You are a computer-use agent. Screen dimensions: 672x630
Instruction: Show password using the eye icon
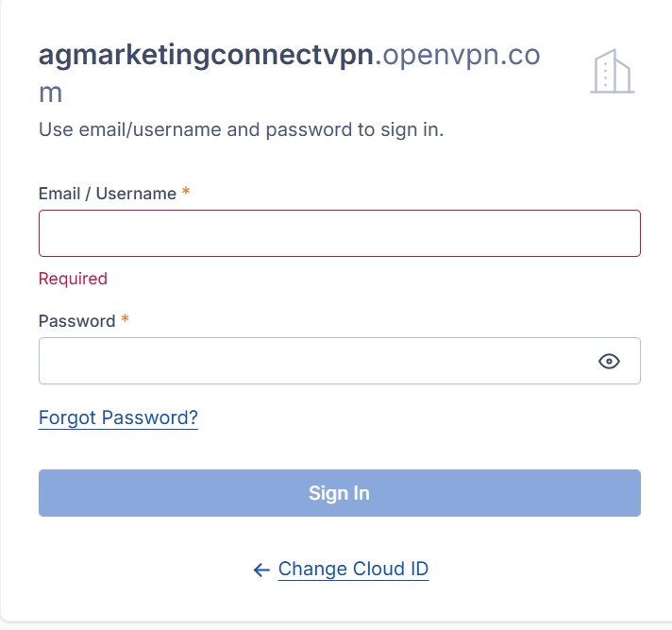coord(610,361)
